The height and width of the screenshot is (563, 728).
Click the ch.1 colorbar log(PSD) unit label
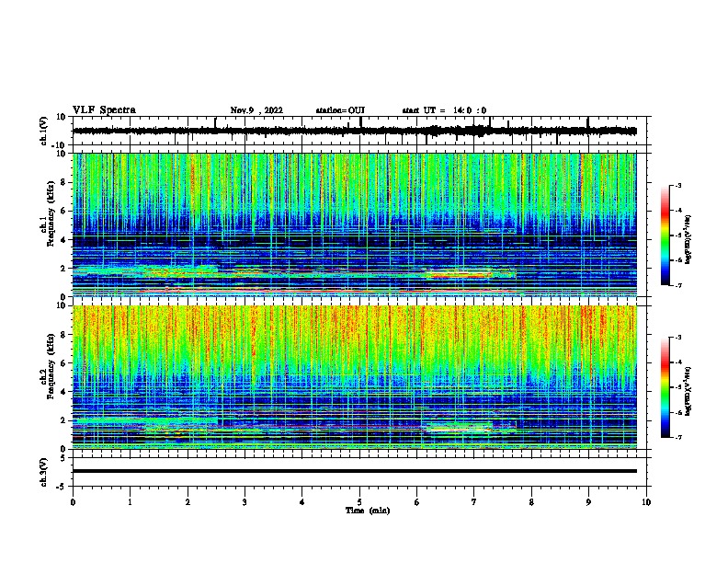click(688, 239)
